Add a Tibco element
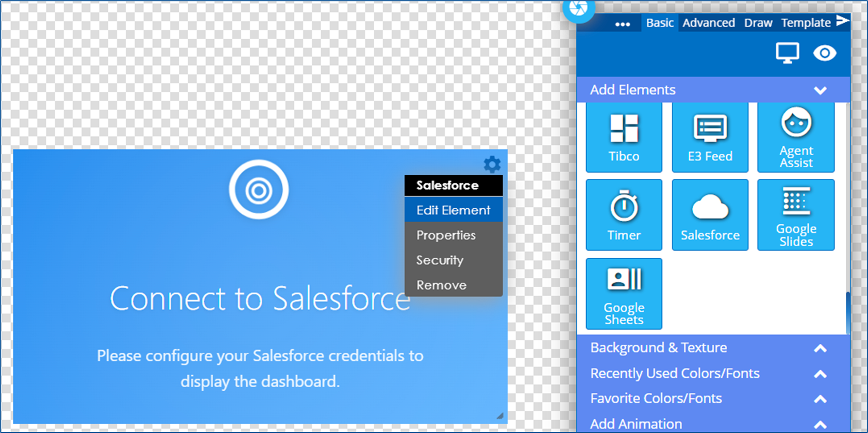Image resolution: width=868 pixels, height=433 pixels. pyautogui.click(x=624, y=137)
